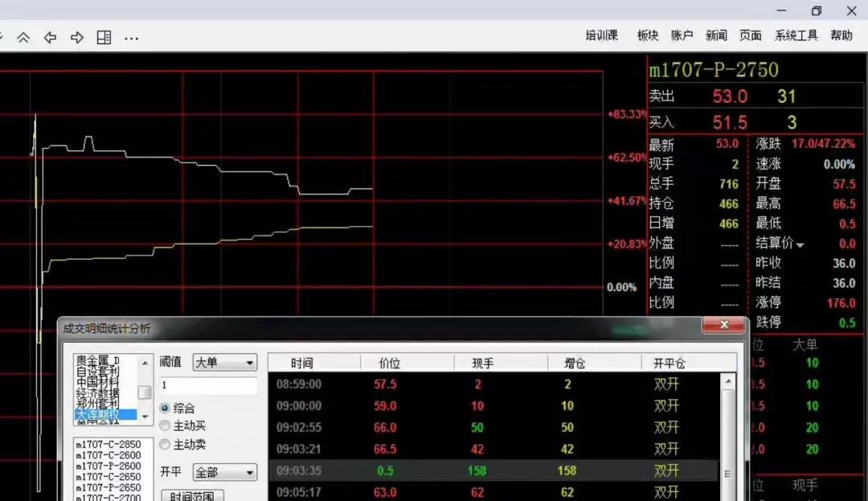
Task: Expand the 结算价 dropdown arrow
Action: (x=800, y=244)
